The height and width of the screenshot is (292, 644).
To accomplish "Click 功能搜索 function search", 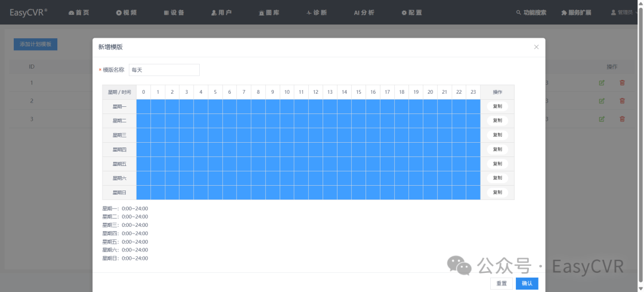I will coord(531,13).
